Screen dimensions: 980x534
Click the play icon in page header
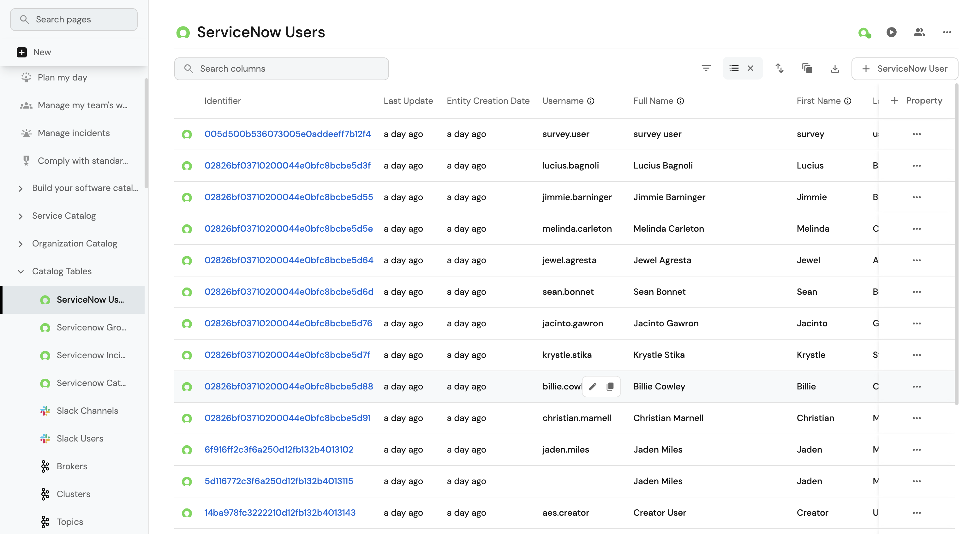click(x=891, y=32)
